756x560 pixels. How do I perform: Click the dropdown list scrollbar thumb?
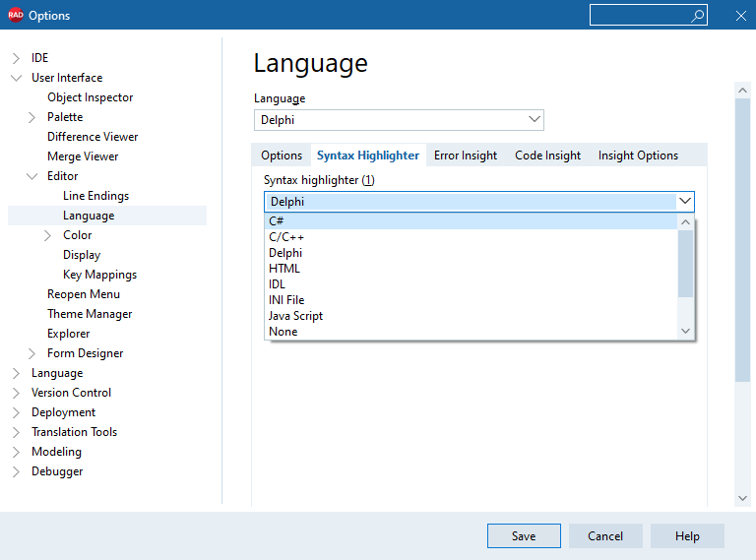685,264
